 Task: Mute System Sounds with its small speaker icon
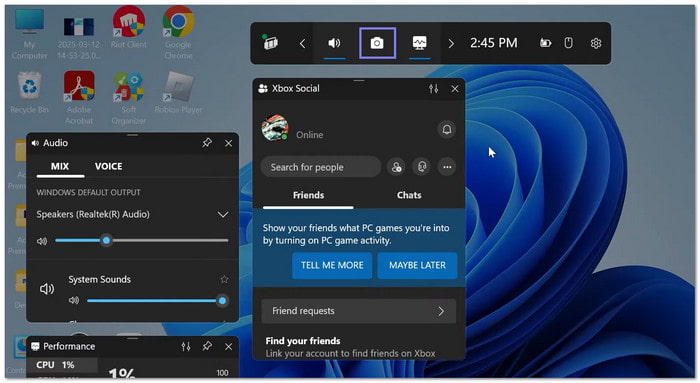pyautogui.click(x=74, y=300)
